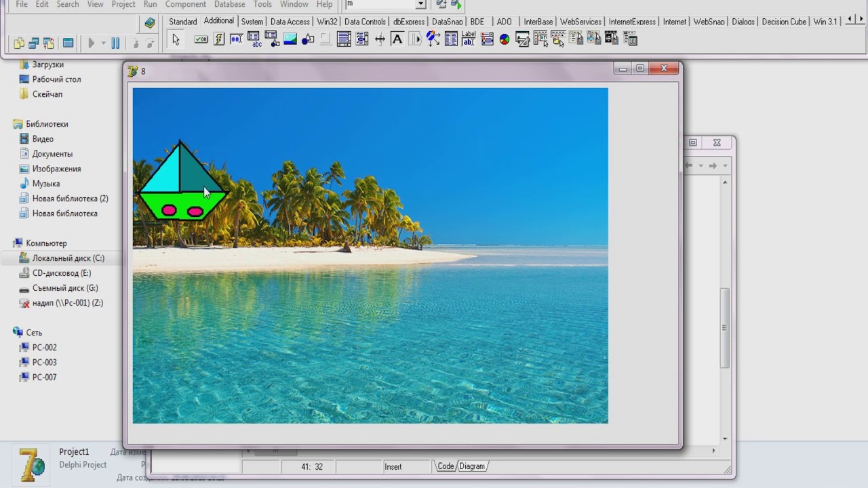The width and height of the screenshot is (868, 488).
Task: Choose the SpeedButton lightning component
Action: (x=219, y=39)
